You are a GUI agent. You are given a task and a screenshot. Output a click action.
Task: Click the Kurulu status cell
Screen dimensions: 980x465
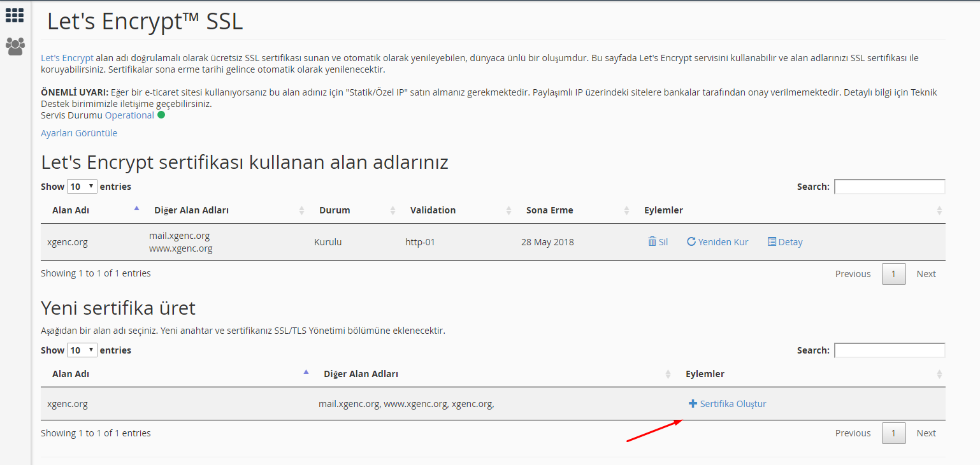pyautogui.click(x=328, y=242)
